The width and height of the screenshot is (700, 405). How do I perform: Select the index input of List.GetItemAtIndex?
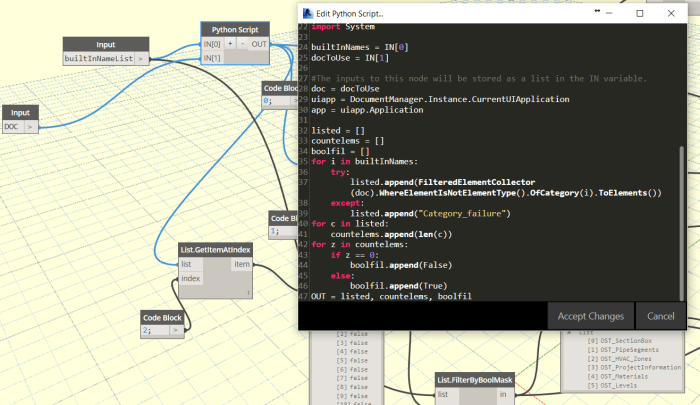pos(190,278)
